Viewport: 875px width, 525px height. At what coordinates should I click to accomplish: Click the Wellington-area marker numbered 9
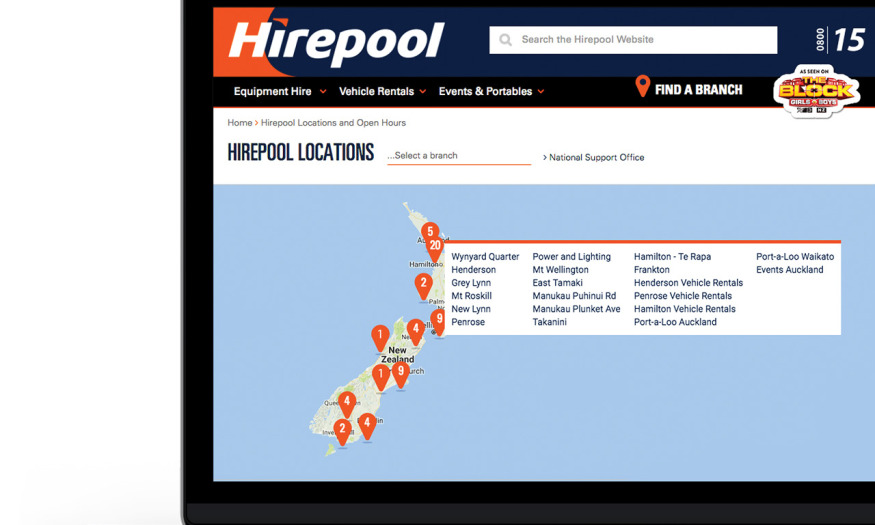[439, 322]
